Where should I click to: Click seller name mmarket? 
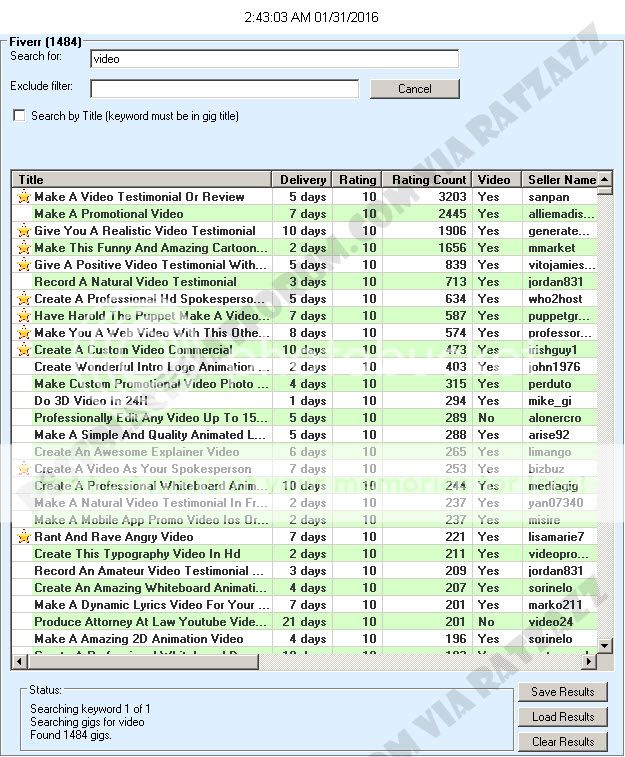552,248
